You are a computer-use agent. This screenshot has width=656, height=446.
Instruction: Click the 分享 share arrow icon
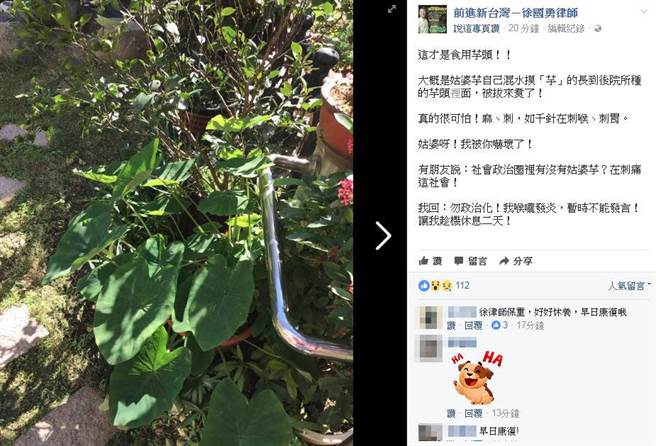click(504, 261)
